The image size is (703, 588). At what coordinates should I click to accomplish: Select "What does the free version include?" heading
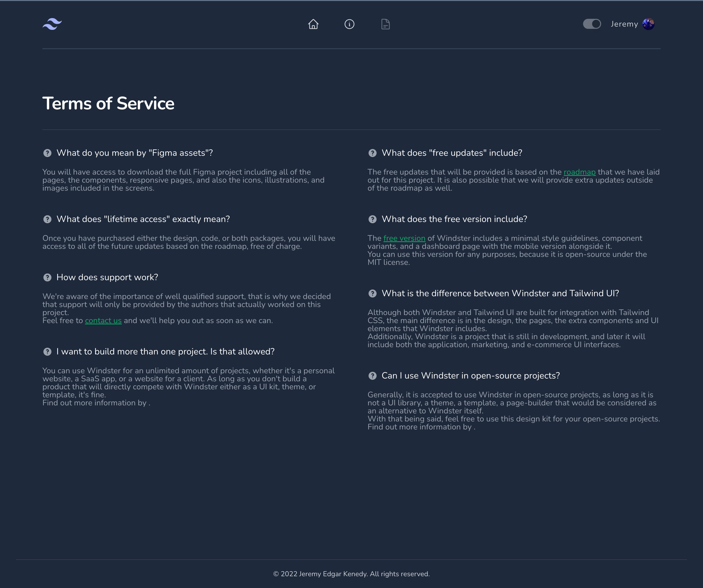click(x=454, y=219)
